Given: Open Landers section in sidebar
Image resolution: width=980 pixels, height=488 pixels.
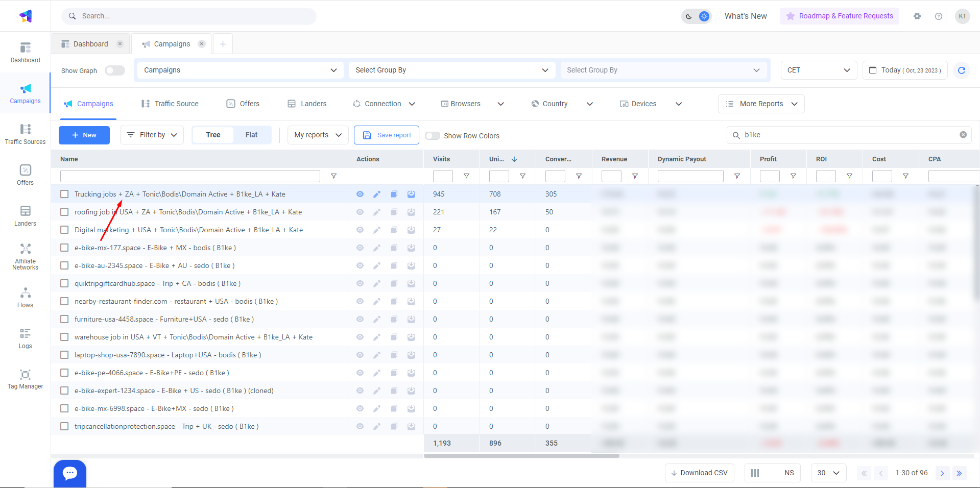Looking at the screenshot, I should [x=25, y=216].
